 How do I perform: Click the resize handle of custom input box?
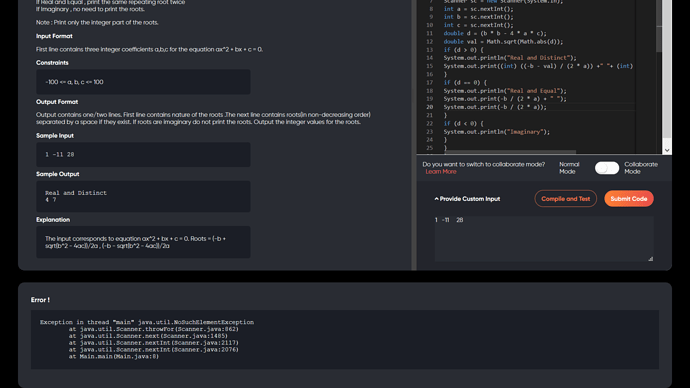pyautogui.click(x=650, y=259)
